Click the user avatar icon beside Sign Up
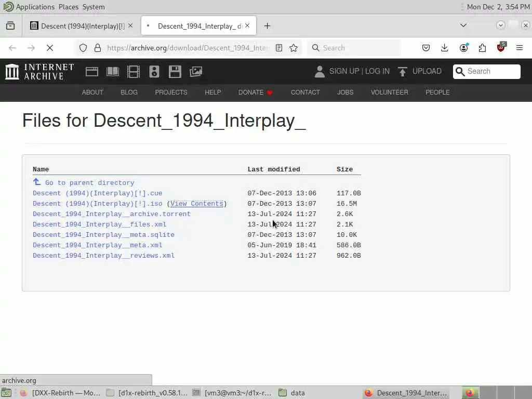This screenshot has width=532, height=399. click(x=320, y=72)
